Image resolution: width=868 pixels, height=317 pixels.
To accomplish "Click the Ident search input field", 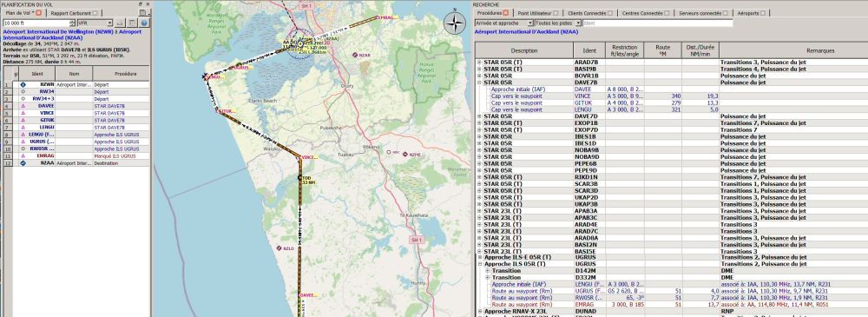I will tap(658, 23).
